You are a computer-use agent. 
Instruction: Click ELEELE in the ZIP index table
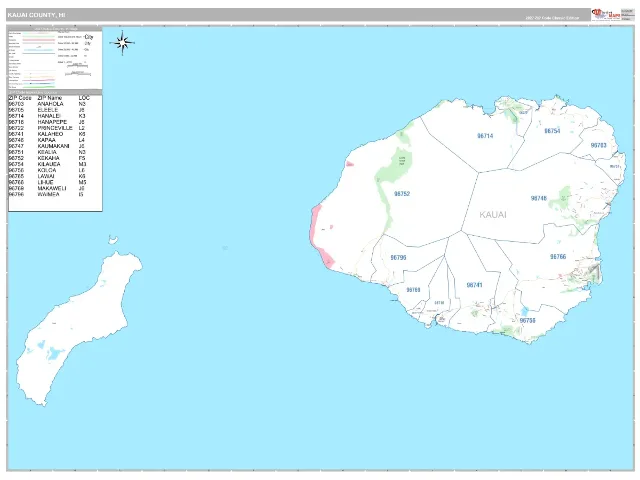point(47,110)
